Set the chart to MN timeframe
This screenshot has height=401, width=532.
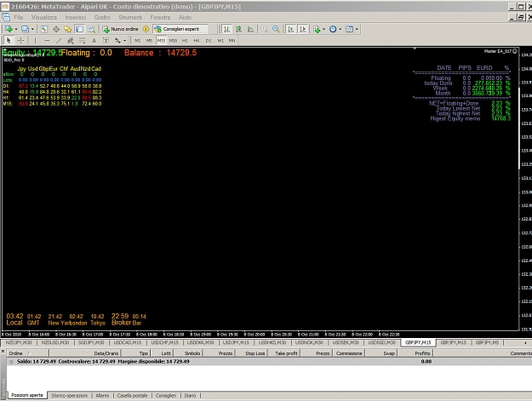[x=232, y=41]
